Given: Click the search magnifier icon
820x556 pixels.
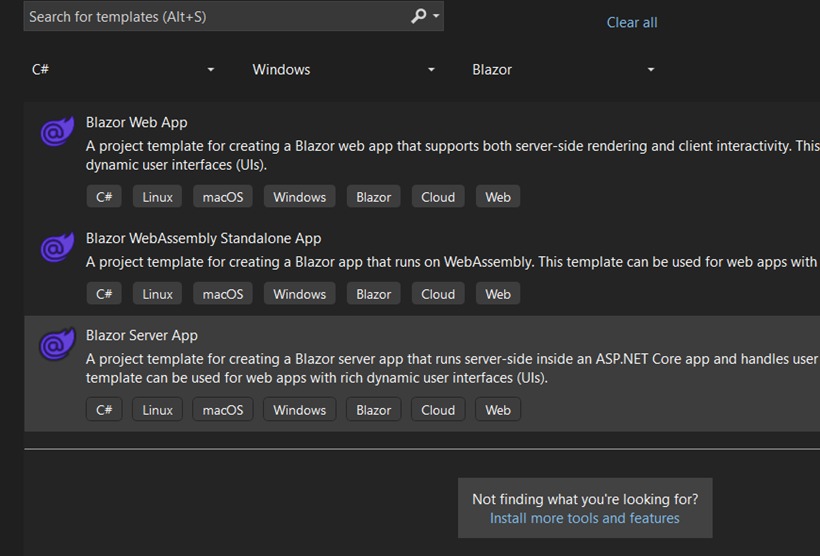Looking at the screenshot, I should [420, 16].
